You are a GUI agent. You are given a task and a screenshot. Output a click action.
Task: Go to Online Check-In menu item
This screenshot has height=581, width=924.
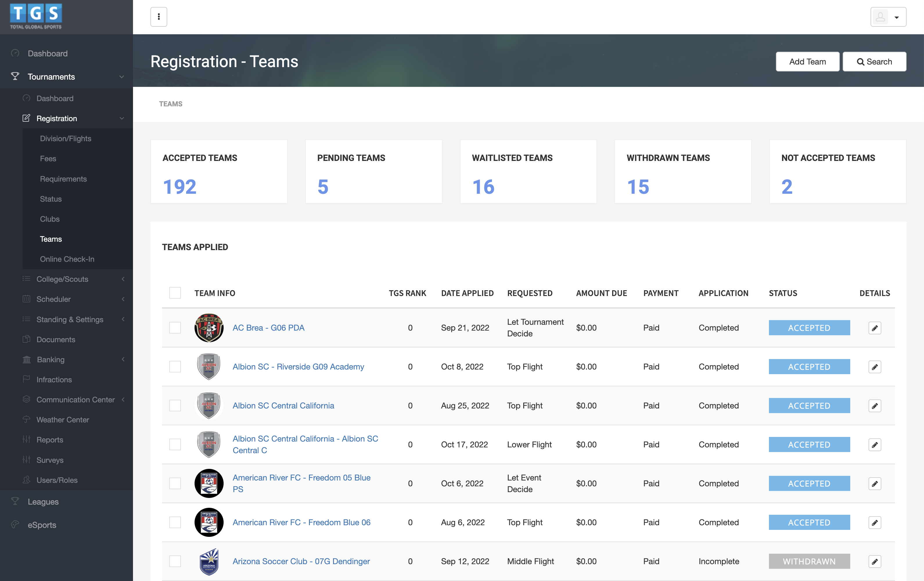click(x=67, y=259)
